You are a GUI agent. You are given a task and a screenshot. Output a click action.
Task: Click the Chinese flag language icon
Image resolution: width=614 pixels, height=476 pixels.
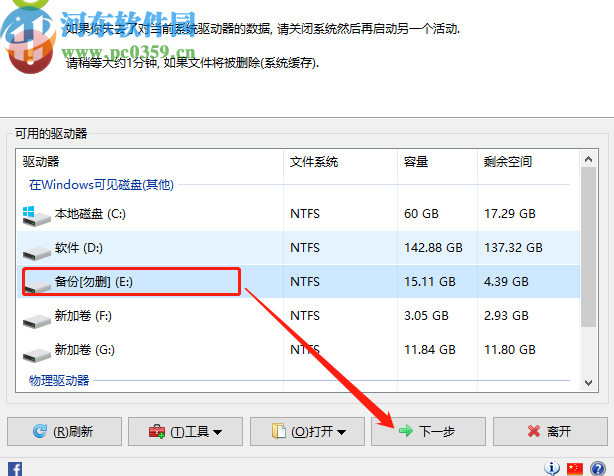[575, 469]
